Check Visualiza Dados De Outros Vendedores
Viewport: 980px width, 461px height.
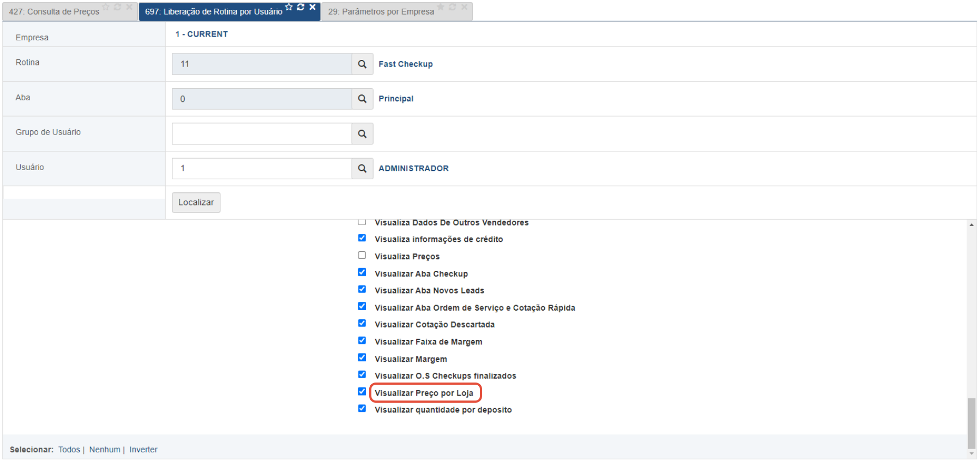(x=362, y=222)
